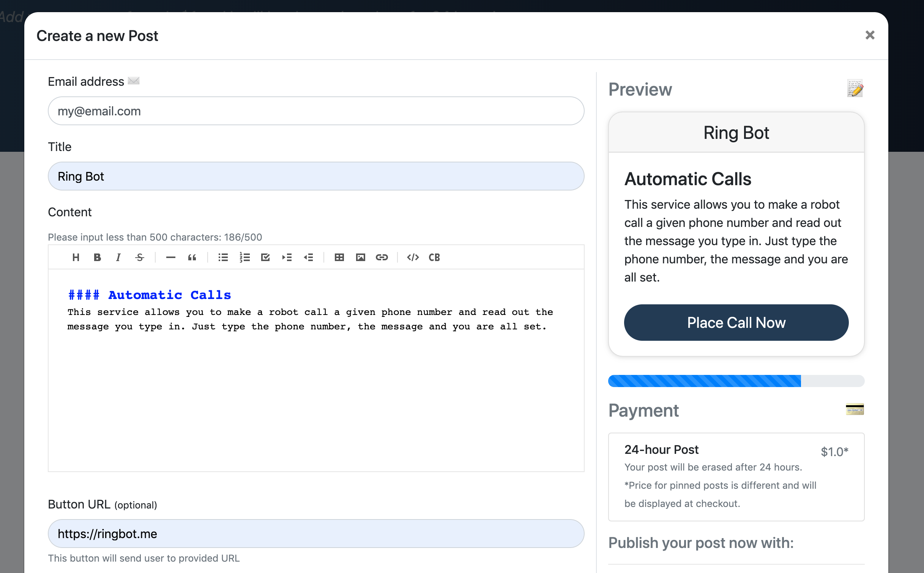
Task: Click the email address input field
Action: click(316, 111)
